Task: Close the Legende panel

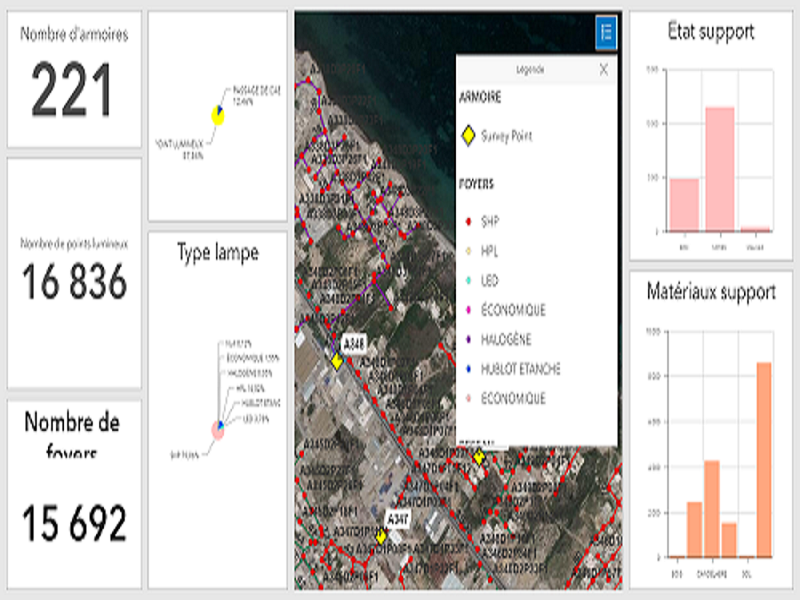Action: (x=603, y=70)
